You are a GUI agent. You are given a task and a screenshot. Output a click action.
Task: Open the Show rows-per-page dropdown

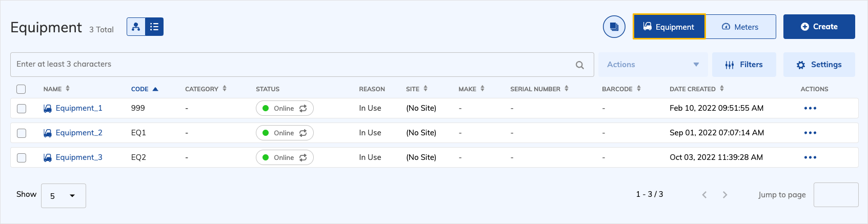pyautogui.click(x=63, y=196)
